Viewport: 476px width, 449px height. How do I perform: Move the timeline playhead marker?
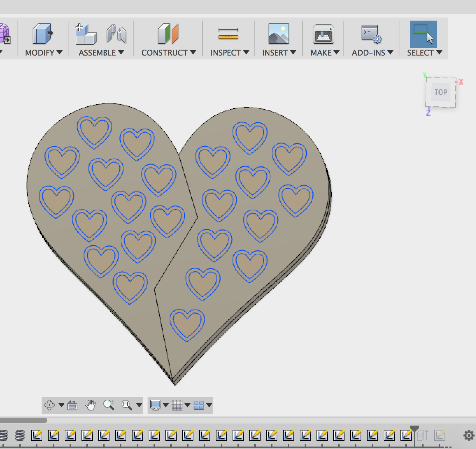(x=414, y=429)
